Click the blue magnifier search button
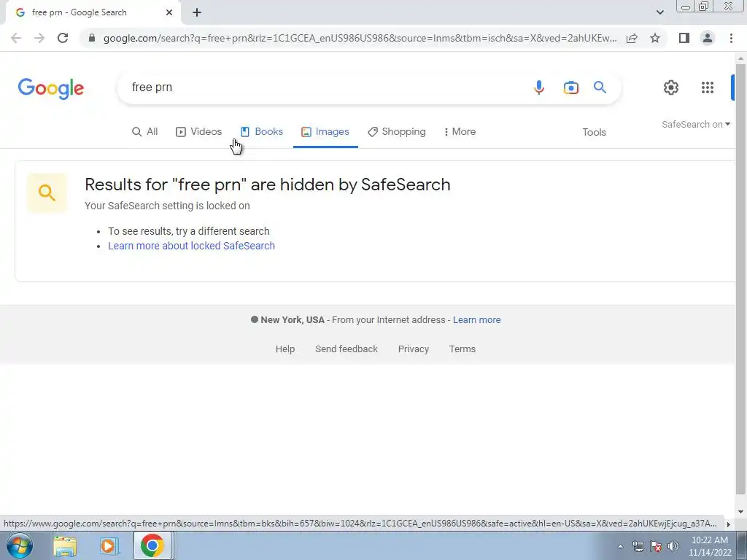Viewport: 747px width, 560px height. [600, 87]
